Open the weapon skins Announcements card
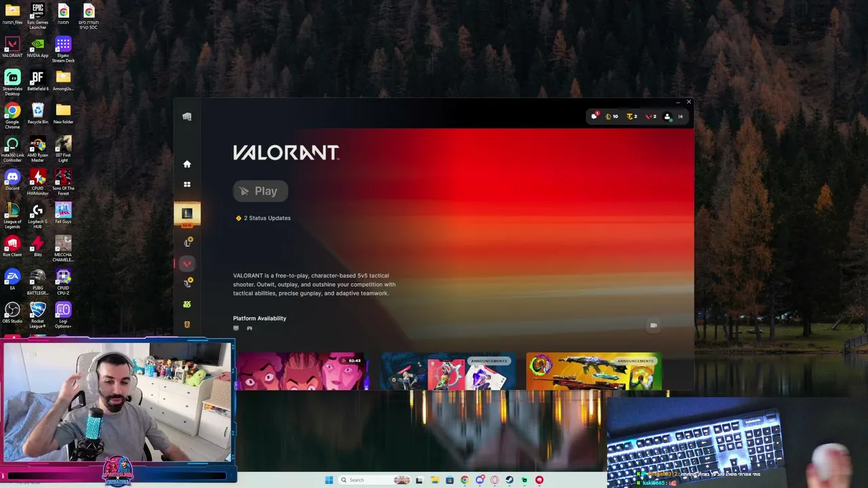Image resolution: width=868 pixels, height=488 pixels. point(593,371)
